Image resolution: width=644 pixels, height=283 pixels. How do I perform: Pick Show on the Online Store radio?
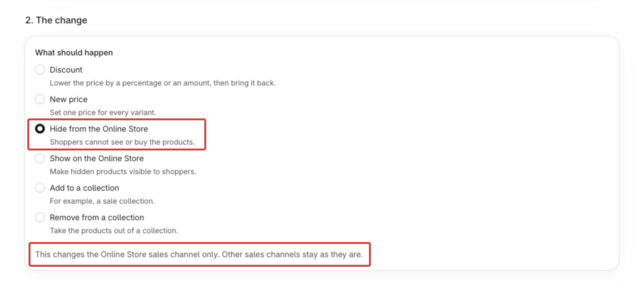pos(40,158)
